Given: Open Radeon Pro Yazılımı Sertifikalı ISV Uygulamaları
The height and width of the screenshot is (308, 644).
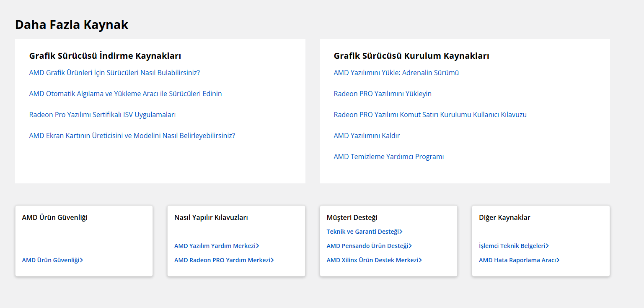Looking at the screenshot, I should point(102,115).
